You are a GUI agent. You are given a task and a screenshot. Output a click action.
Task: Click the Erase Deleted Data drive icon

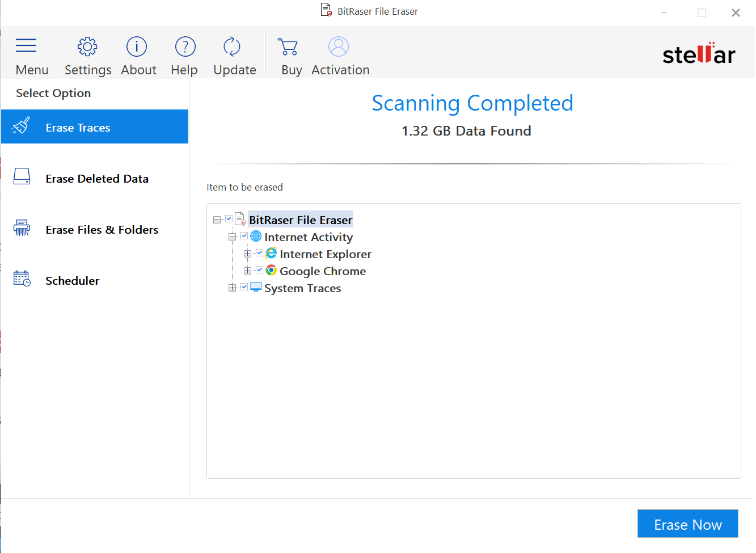point(22,176)
